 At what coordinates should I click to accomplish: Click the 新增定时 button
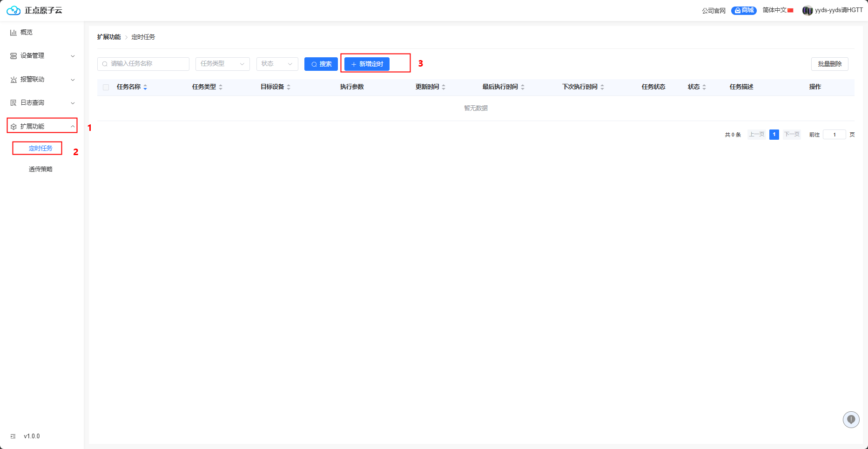click(367, 64)
